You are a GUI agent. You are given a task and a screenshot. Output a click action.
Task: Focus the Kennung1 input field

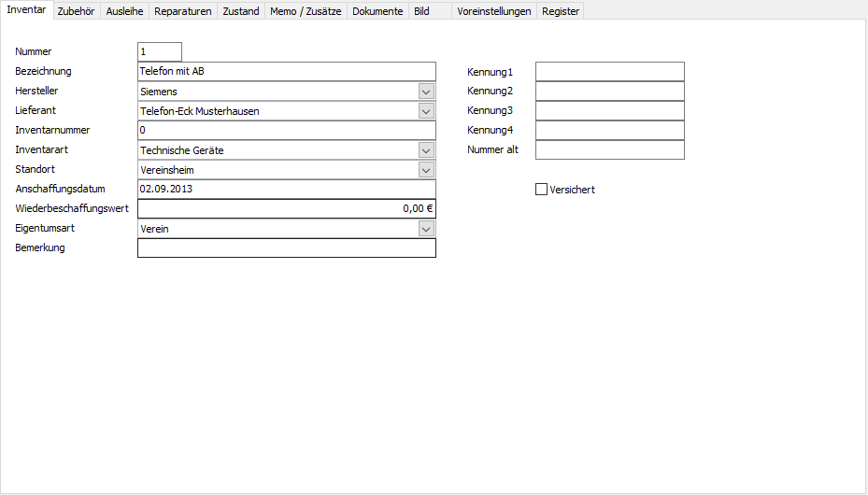coord(609,72)
